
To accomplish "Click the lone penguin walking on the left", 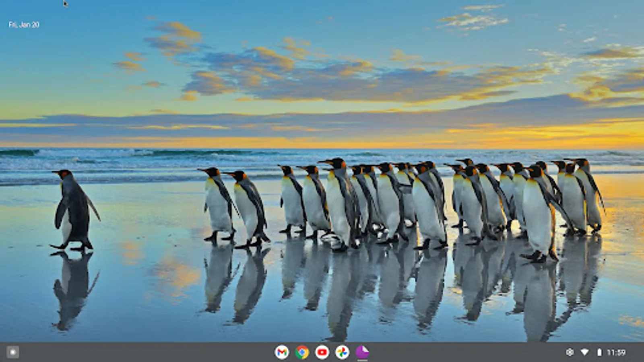I will click(74, 209).
